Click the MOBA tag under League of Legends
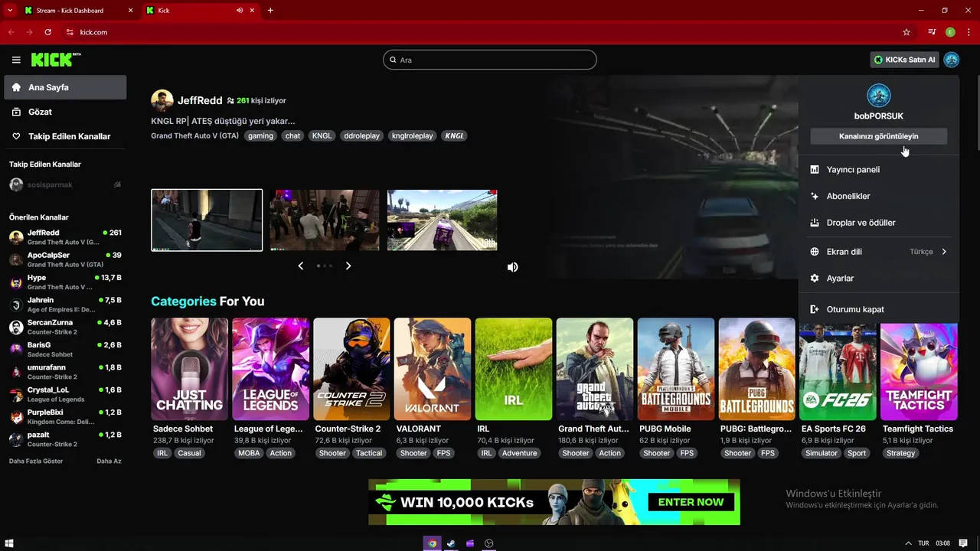 coord(249,453)
